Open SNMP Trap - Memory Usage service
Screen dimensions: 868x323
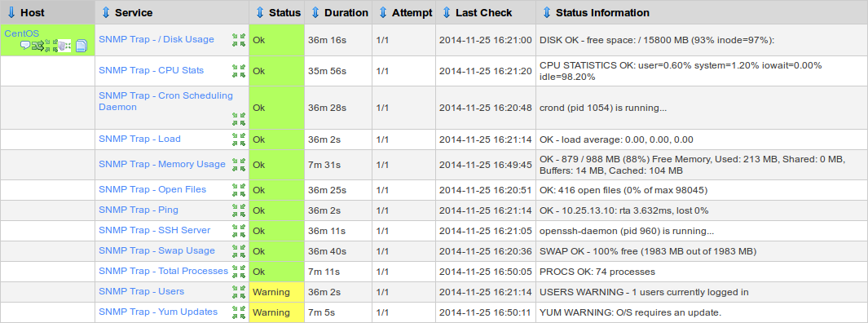(x=162, y=164)
